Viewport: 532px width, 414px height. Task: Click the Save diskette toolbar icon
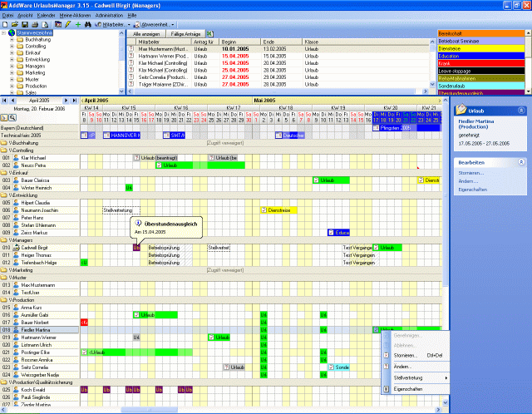pyautogui.click(x=25, y=24)
